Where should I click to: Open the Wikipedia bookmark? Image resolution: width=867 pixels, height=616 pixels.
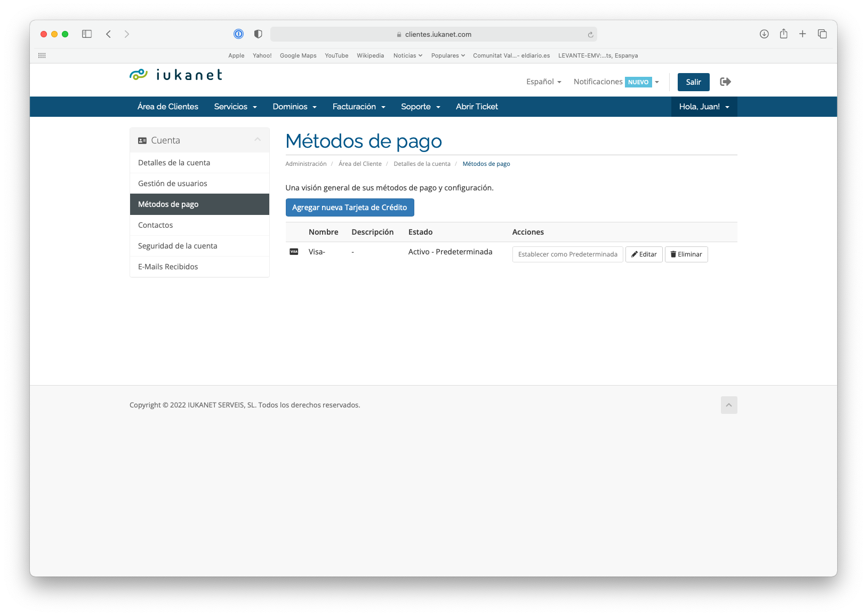(x=370, y=55)
